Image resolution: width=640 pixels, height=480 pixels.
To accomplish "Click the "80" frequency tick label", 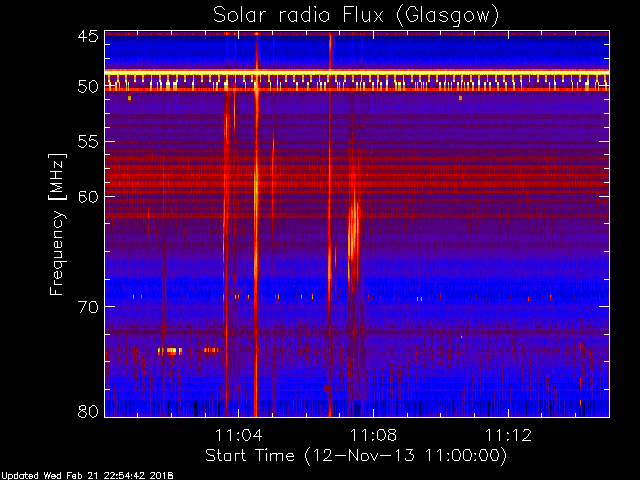I will point(88,411).
